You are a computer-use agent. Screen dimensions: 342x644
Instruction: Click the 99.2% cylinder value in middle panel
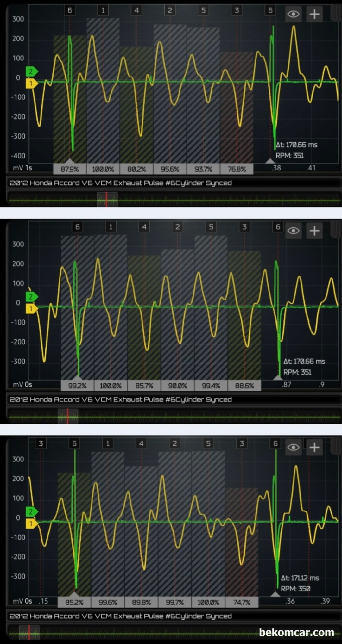(77, 386)
